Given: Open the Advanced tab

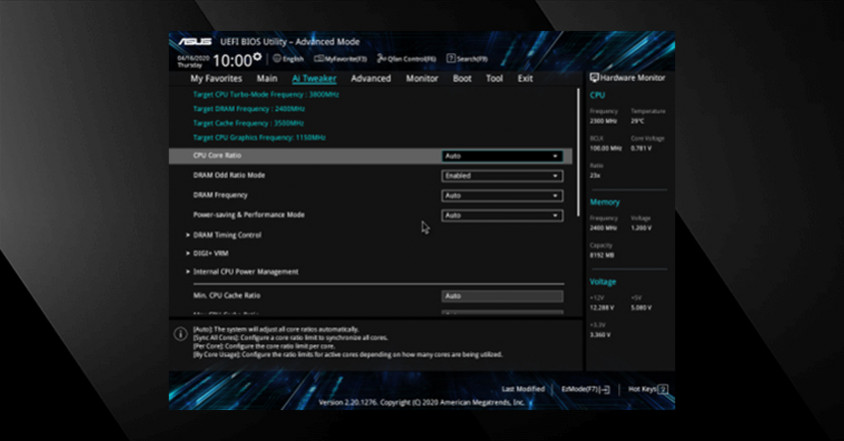Looking at the screenshot, I should 371,79.
